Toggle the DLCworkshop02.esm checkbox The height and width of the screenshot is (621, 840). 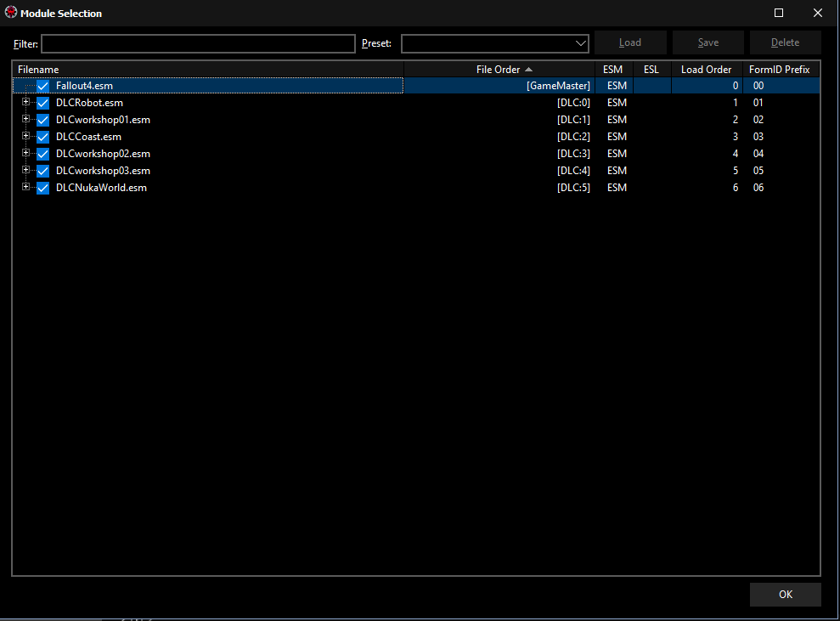[42, 154]
